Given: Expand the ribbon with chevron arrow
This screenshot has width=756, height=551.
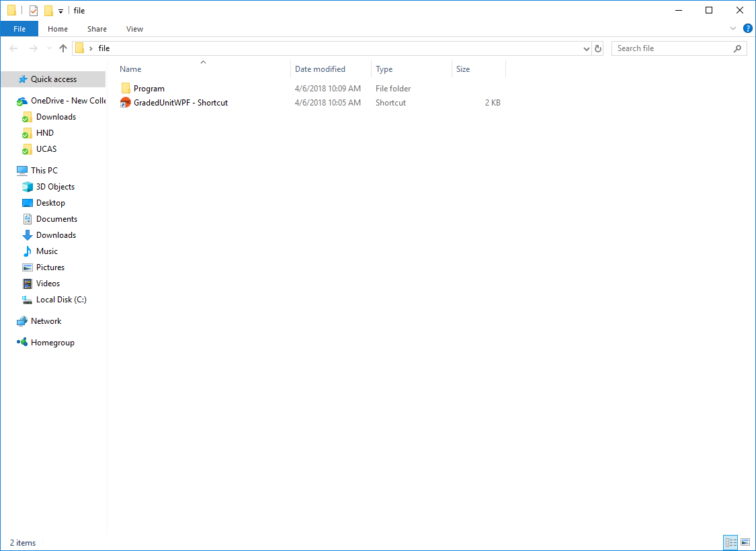Looking at the screenshot, I should coord(733,29).
